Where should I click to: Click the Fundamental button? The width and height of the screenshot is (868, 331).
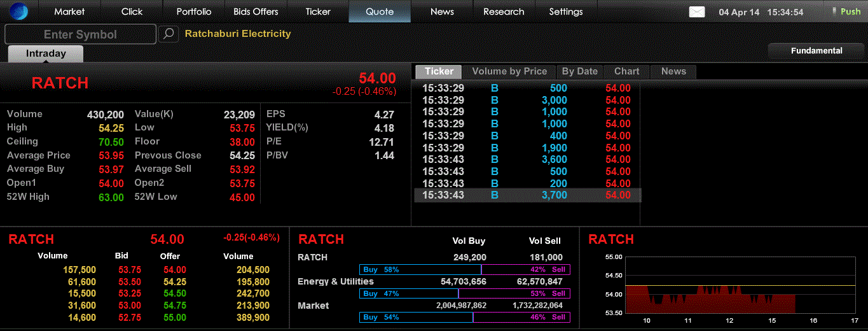pyautogui.click(x=816, y=50)
